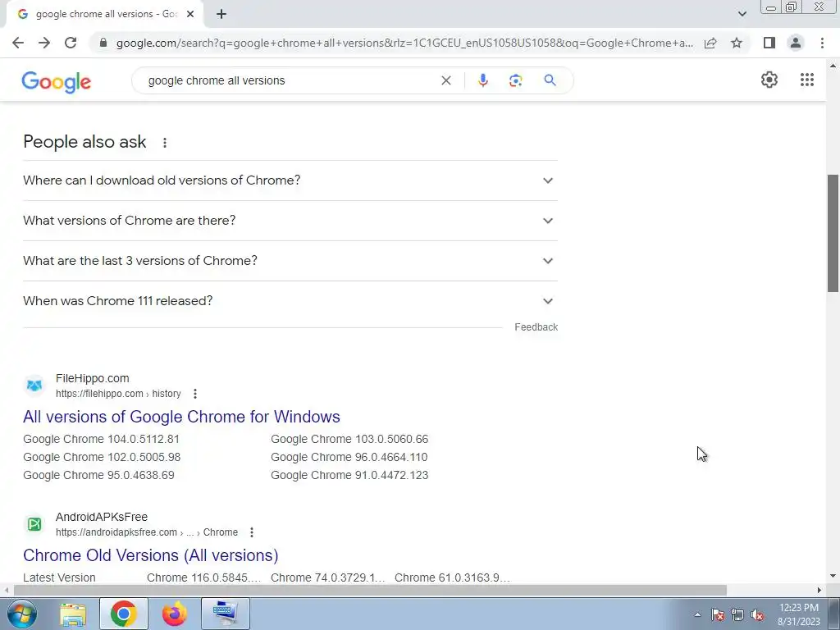Open 'All versions of Google Chrome for Windows'
Screen dimensions: 840x630
pos(181,417)
